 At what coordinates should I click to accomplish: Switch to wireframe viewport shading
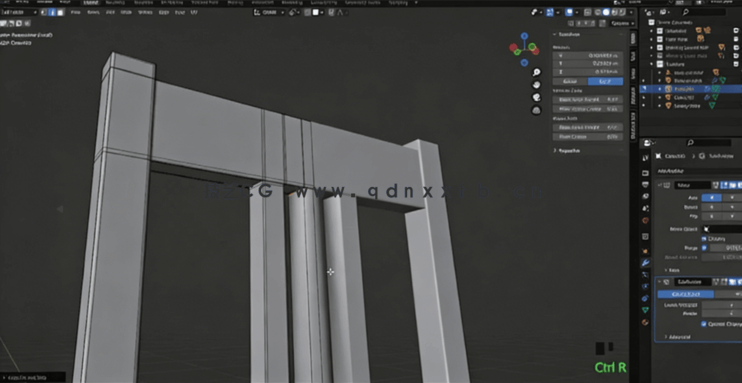[x=598, y=12]
